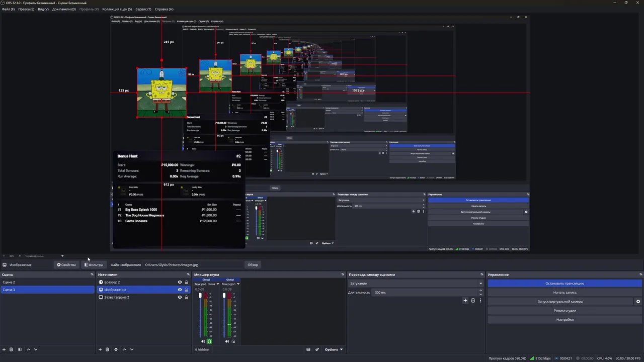Toggle lock on Захват экрана 2 source
Screen dimensions: 644x362
tap(186, 297)
